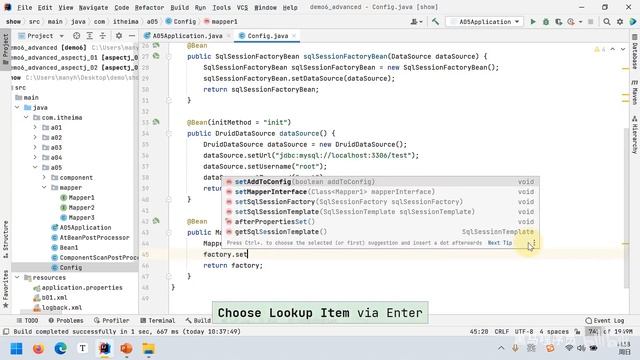Screen dimensions: 640x360
Task: Run the A05Application configuration
Action: (x=533, y=22)
